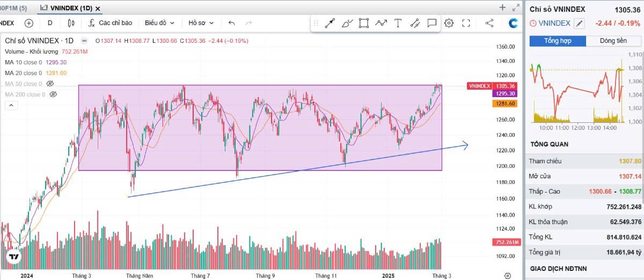Click the clock icon beside VNINDEX

[532, 23]
